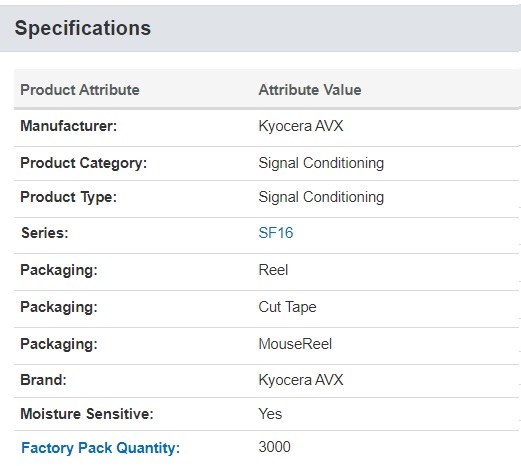Click the Yes moisture sensitive value
Viewport: 521px width, 466px height.
click(x=270, y=414)
